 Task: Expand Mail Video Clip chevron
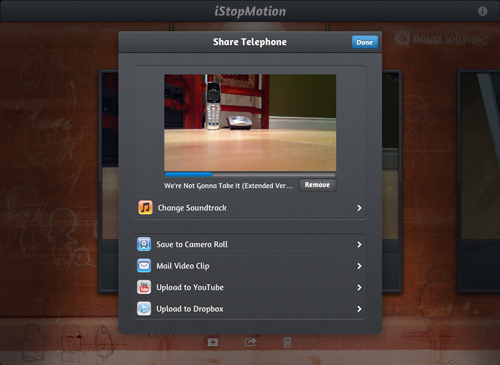359,266
